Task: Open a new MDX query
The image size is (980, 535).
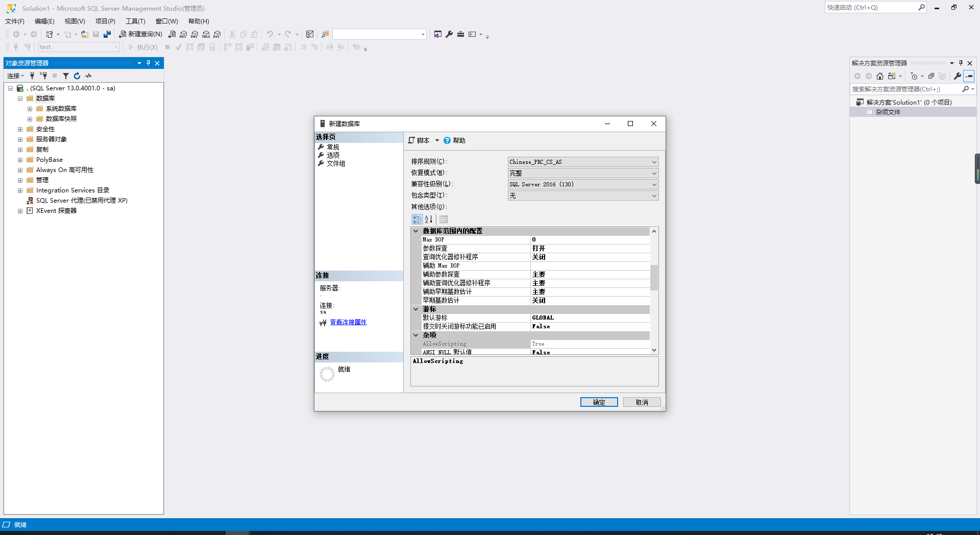Action: (x=183, y=34)
